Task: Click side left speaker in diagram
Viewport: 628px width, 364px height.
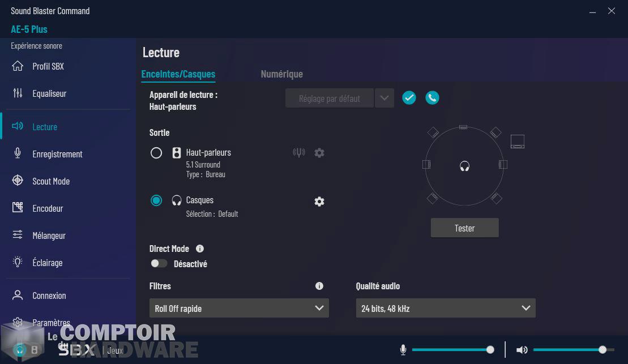Action: pos(426,164)
